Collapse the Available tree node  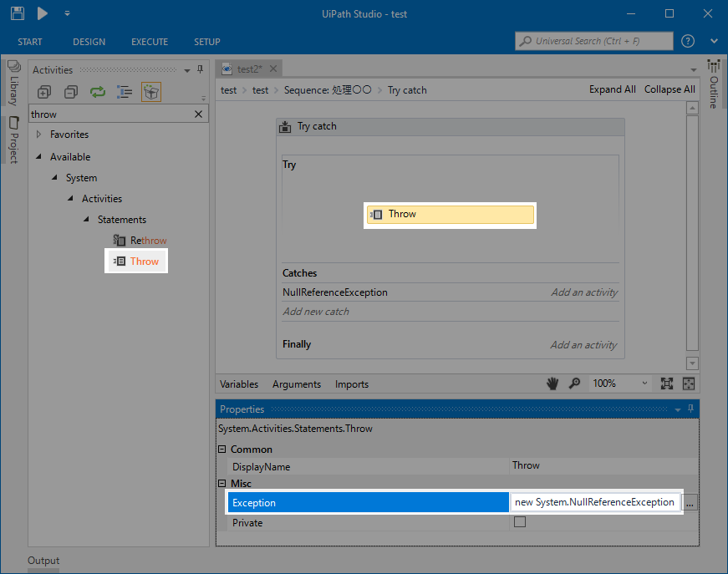39,157
